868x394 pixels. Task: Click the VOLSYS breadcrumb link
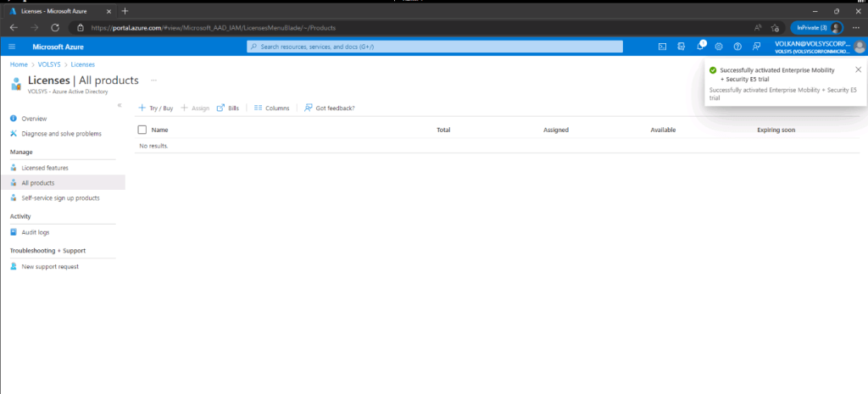pyautogui.click(x=50, y=64)
